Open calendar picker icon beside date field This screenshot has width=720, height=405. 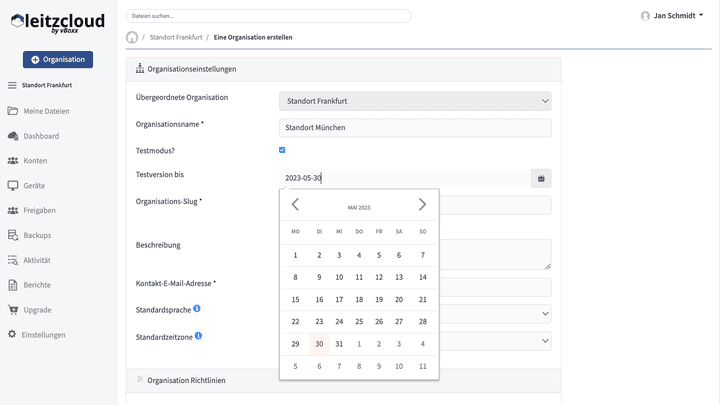coord(541,178)
